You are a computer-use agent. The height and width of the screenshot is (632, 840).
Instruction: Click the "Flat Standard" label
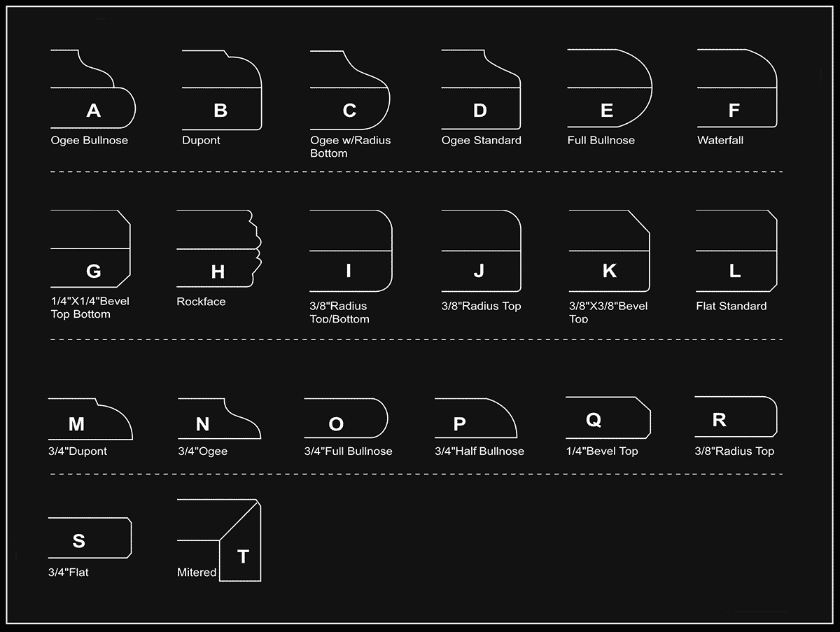click(x=731, y=306)
